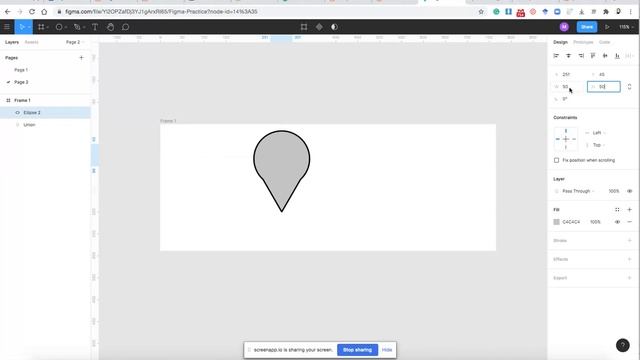Open the zoom level dropdown
640x360 pixels.
(627, 27)
